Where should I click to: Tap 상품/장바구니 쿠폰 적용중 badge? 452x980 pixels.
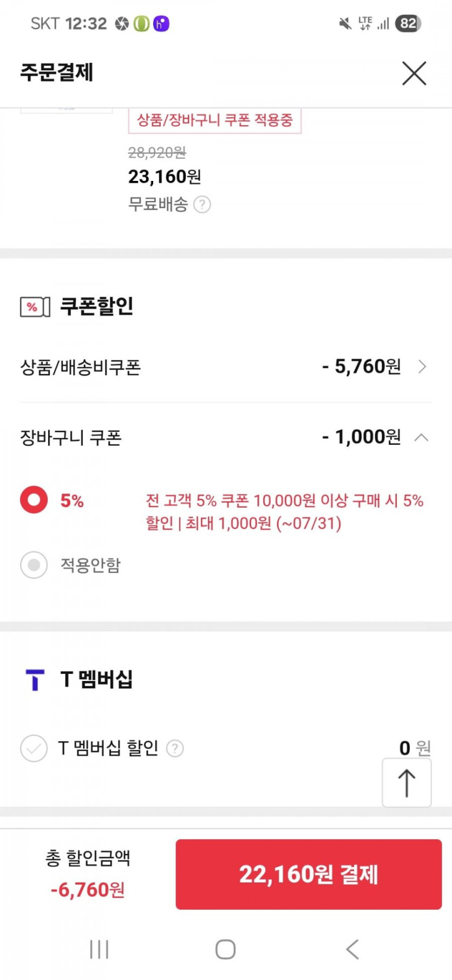[214, 120]
